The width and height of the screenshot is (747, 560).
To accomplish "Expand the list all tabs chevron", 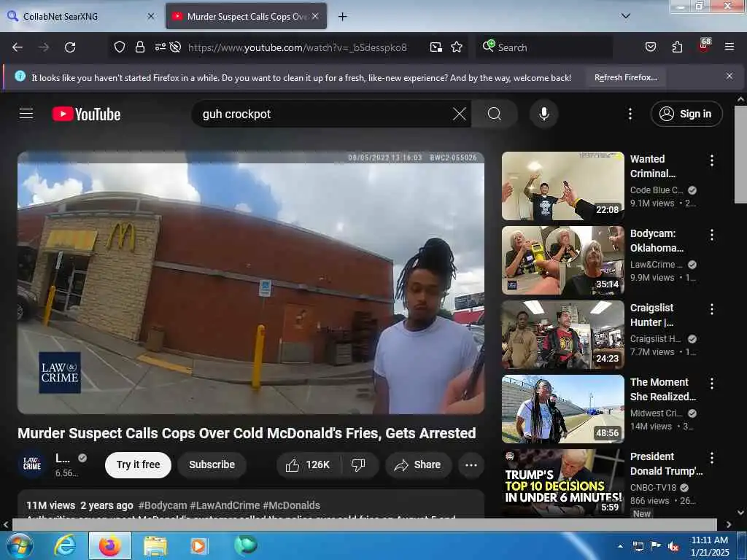I will [x=626, y=16].
